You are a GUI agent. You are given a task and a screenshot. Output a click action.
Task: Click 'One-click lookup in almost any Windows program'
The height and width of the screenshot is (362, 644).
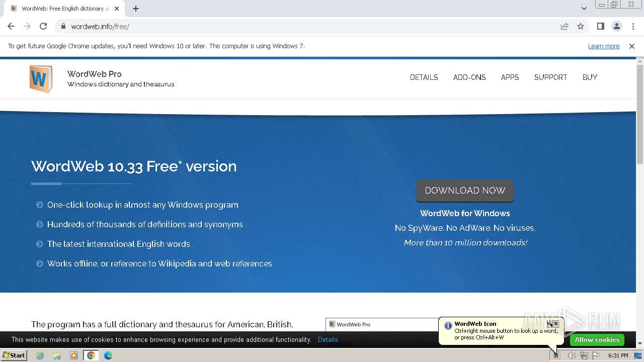pos(143,205)
